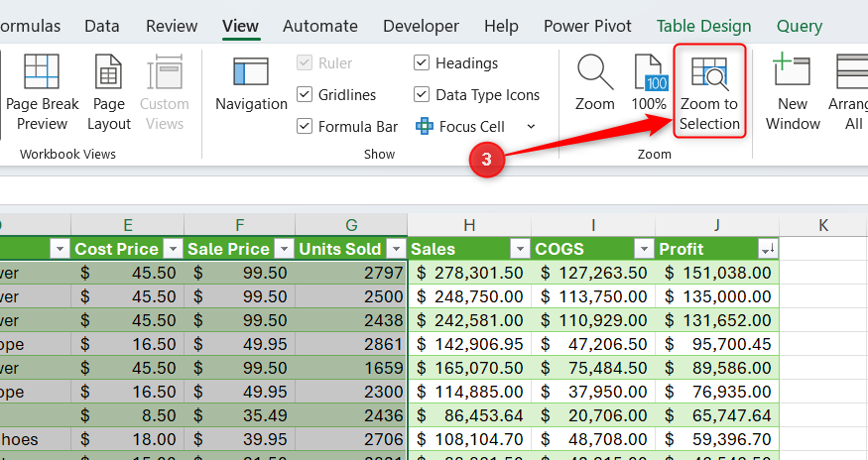
Task: Select the View ribbon tab
Action: click(x=240, y=26)
